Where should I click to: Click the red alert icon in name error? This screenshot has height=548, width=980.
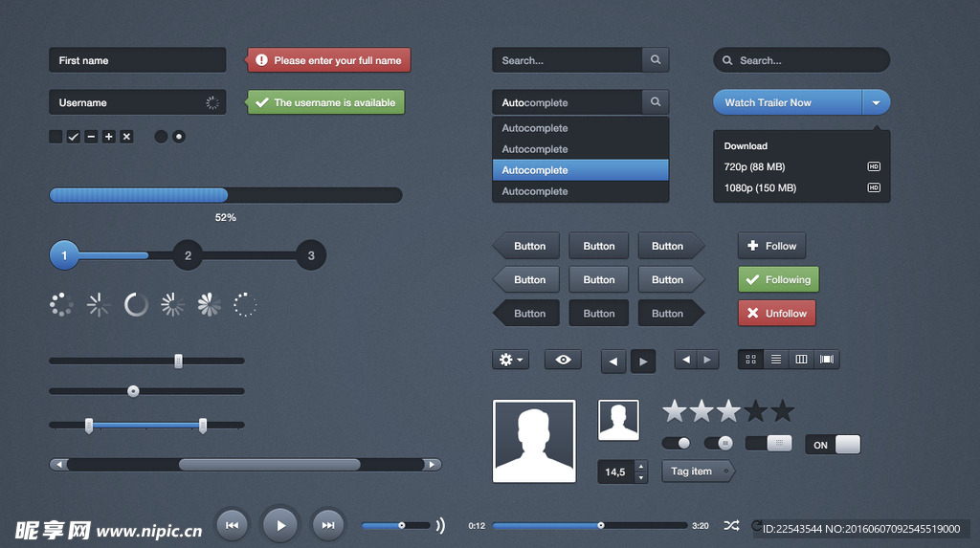coord(261,60)
